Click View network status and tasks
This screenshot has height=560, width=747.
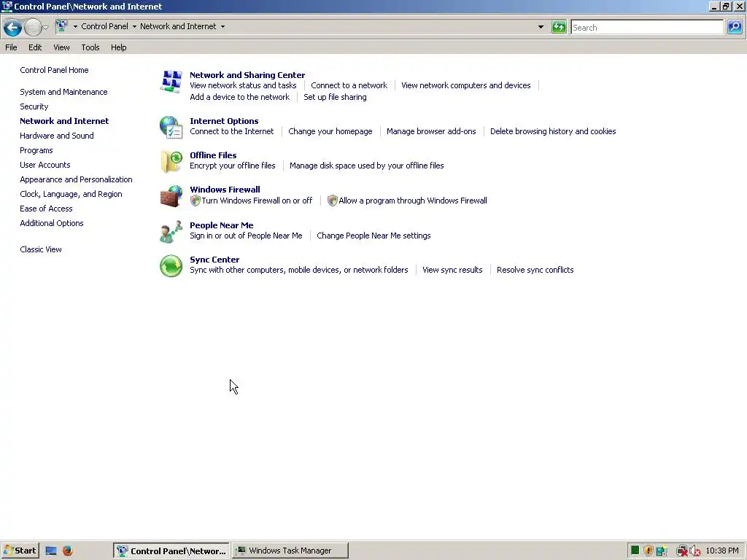pyautogui.click(x=243, y=85)
